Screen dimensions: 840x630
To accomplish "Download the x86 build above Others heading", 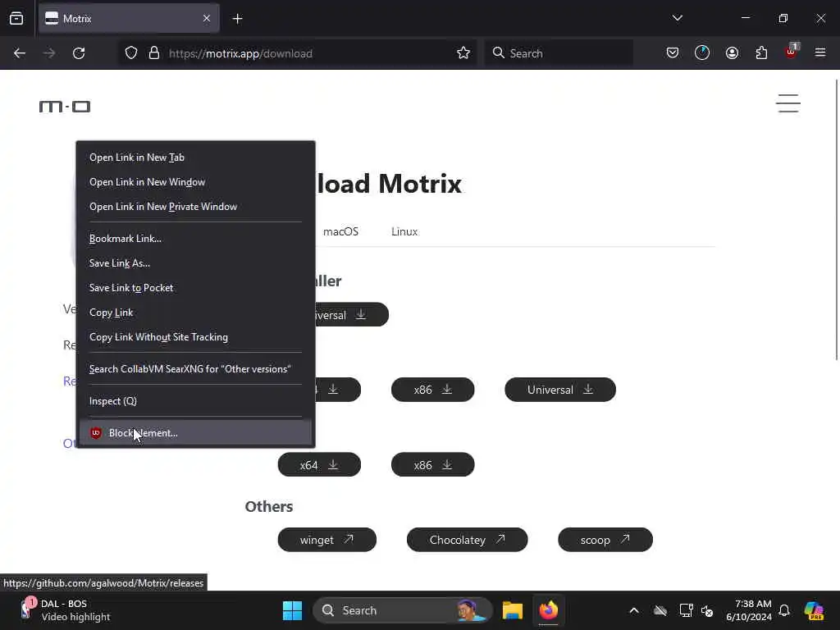I will tap(433, 464).
